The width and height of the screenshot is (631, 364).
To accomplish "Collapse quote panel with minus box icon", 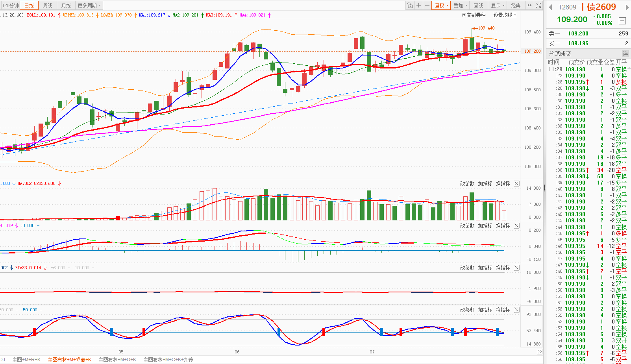I will click(x=622, y=21).
